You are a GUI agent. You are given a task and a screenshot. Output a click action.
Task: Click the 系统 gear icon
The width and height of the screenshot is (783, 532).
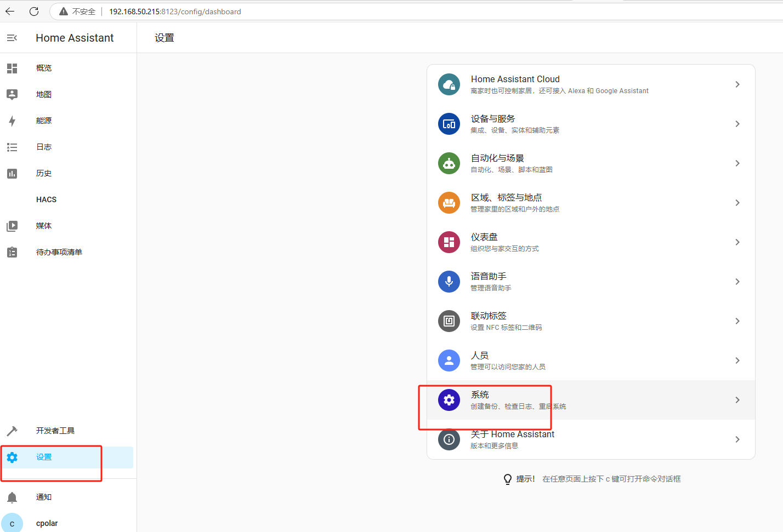point(449,400)
